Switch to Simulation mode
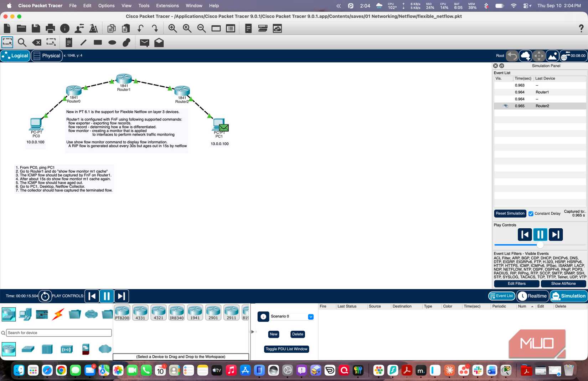Image resolution: width=588 pixels, height=381 pixels. coord(569,296)
